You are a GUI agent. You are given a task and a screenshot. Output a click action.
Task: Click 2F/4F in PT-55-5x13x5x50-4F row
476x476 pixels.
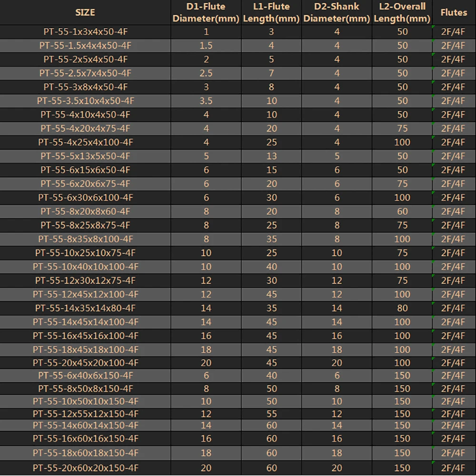point(453,156)
